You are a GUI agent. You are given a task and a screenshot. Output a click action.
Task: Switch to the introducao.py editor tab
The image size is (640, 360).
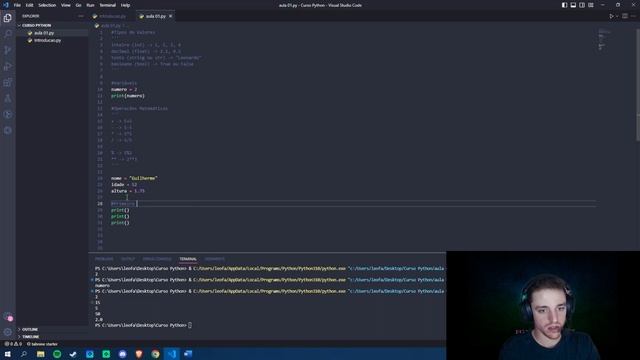111,16
